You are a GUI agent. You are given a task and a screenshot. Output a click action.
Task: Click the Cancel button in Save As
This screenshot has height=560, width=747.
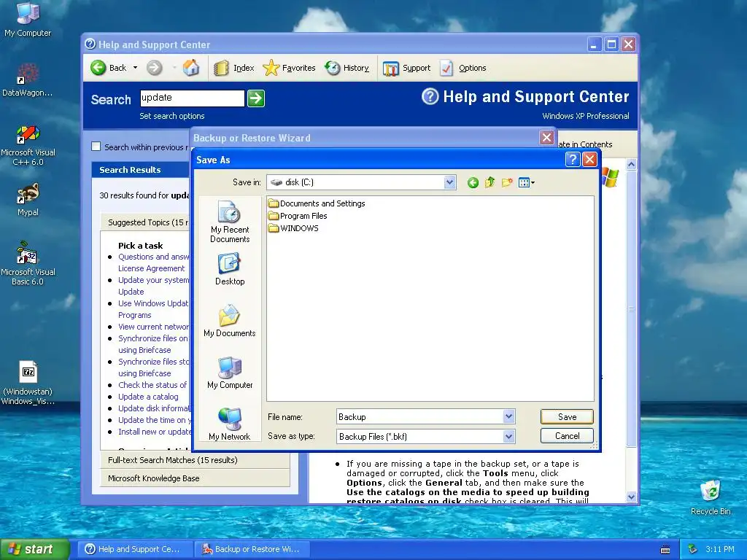567,436
